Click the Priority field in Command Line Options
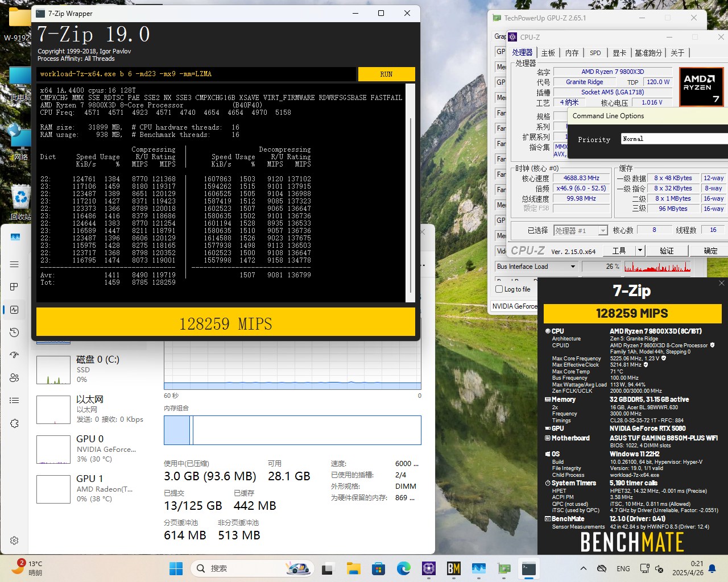The width and height of the screenshot is (728, 582). click(675, 139)
